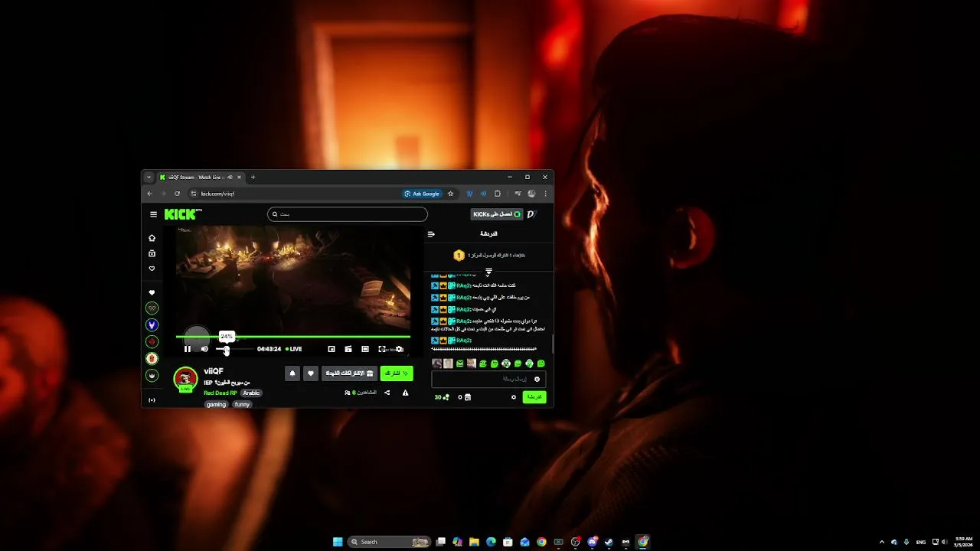Click the green stream progress bar

point(293,337)
